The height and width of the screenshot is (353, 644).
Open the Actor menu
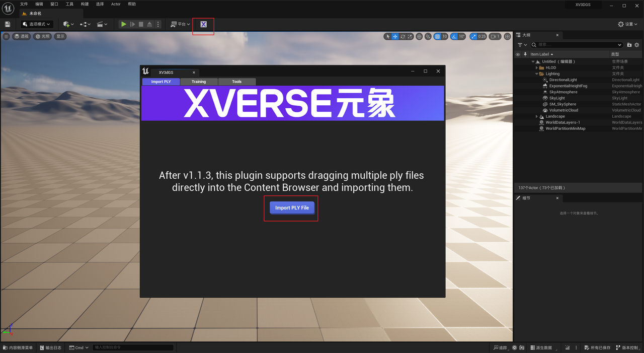tap(116, 4)
